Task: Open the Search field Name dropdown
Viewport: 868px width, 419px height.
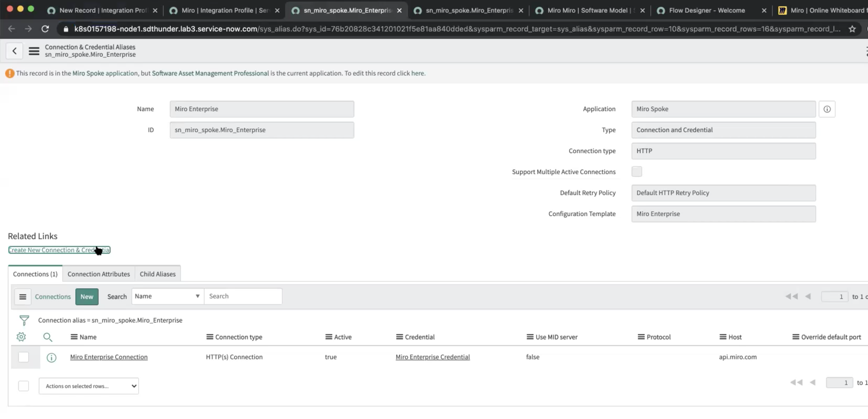Action: click(167, 296)
